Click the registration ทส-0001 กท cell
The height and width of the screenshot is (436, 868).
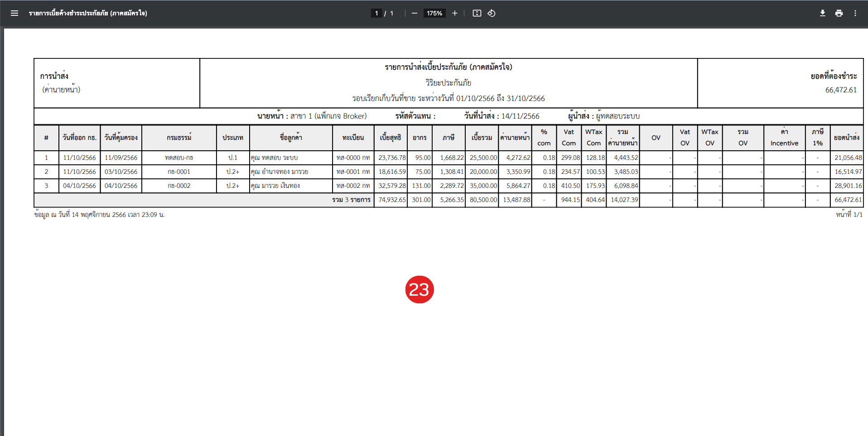(x=353, y=172)
